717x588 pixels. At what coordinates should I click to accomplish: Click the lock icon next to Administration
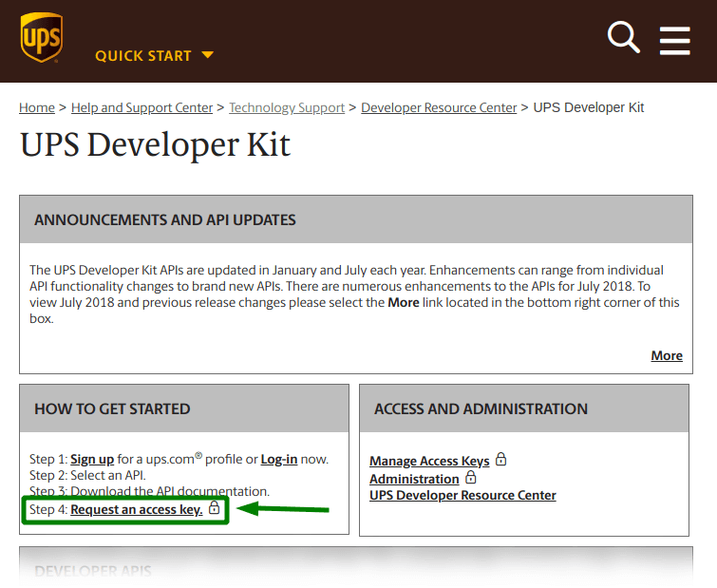tap(470, 478)
